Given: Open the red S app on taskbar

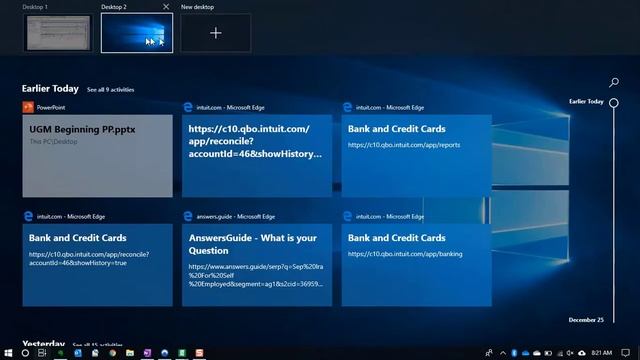Looking at the screenshot, I should (199, 353).
